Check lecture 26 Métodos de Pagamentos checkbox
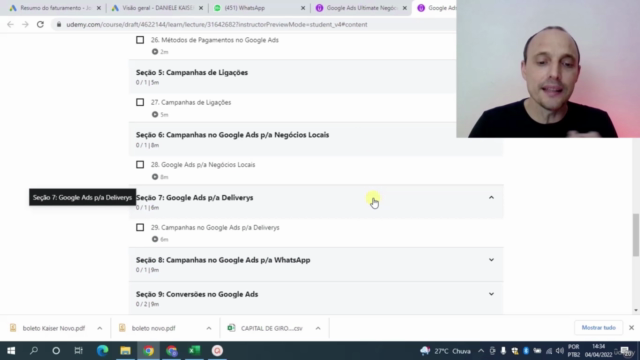The width and height of the screenshot is (640, 360). coord(140,40)
